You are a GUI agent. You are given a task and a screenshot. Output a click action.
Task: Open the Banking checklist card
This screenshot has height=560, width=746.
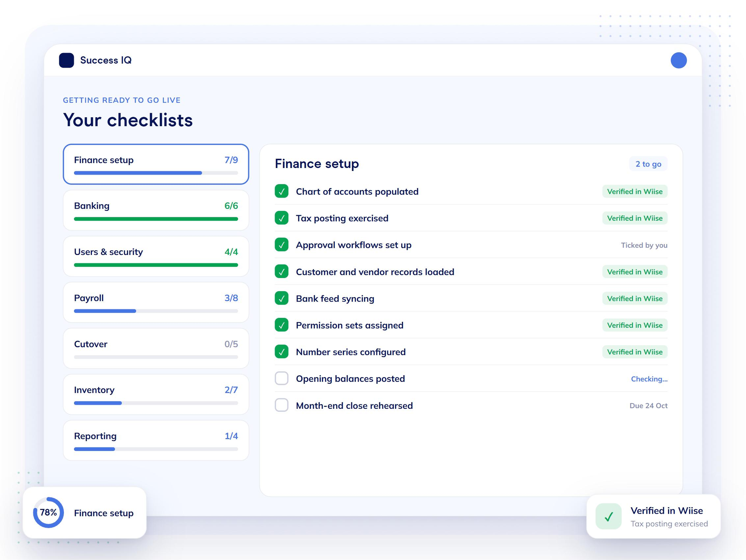156,210
